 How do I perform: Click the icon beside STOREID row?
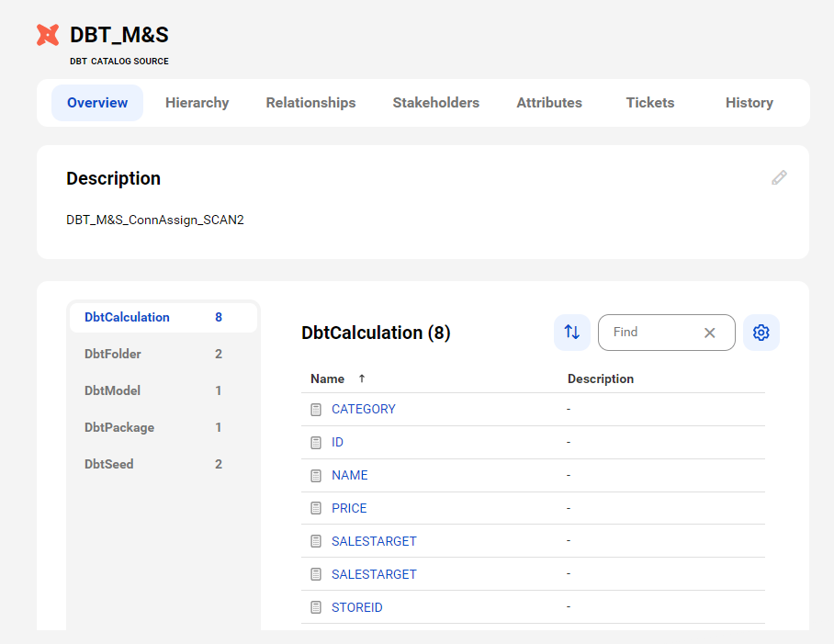coord(316,607)
